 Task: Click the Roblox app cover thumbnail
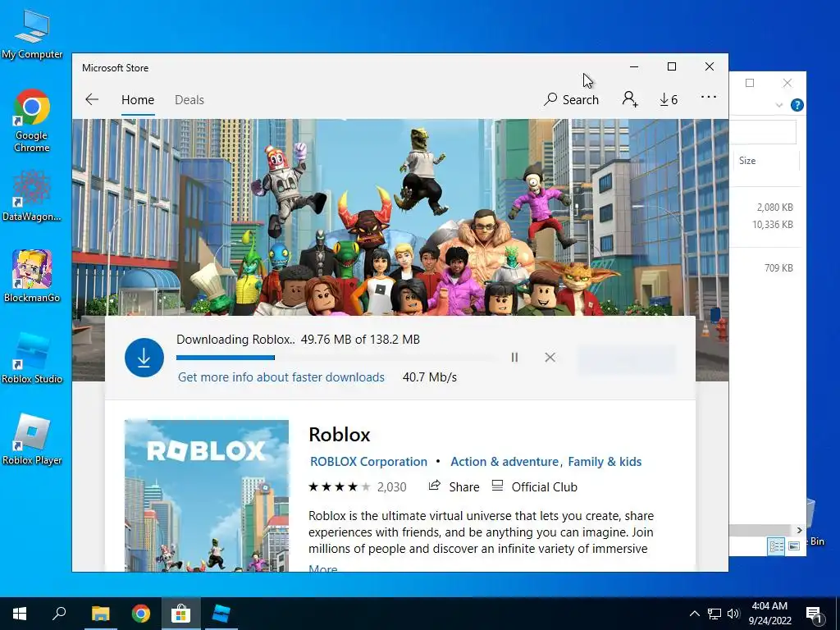tap(206, 495)
